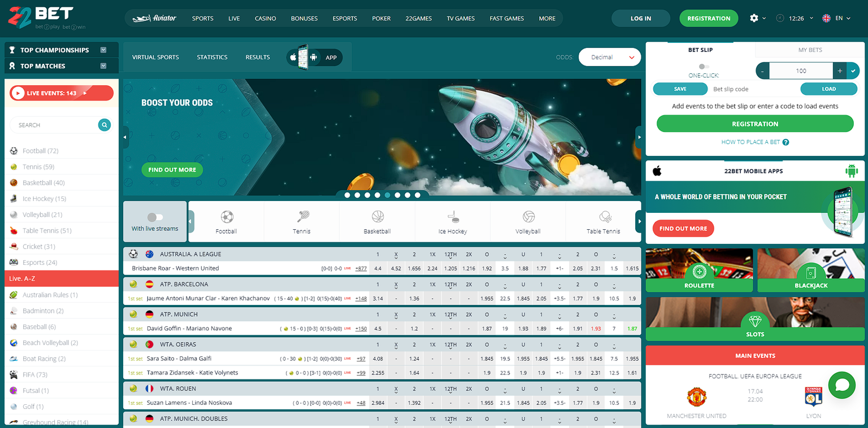Confirm bet amount with the checkmark button
This screenshot has width=868, height=428.
pos(853,71)
